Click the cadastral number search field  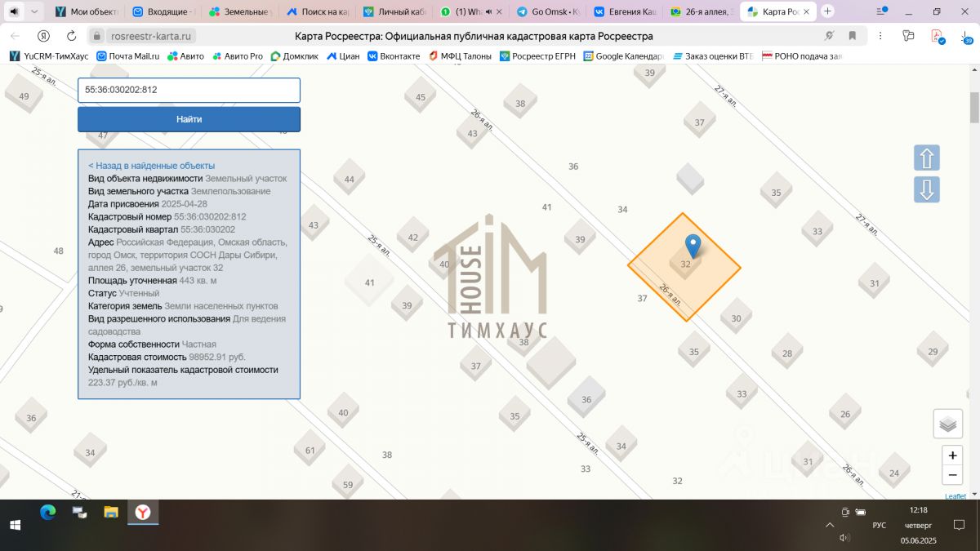click(189, 90)
